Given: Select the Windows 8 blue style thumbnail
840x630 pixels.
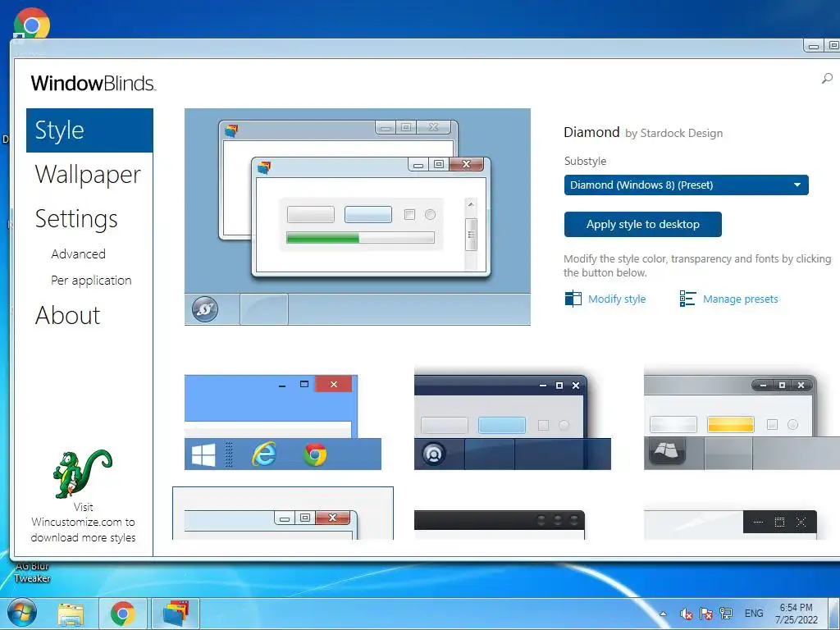Looking at the screenshot, I should tap(283, 422).
